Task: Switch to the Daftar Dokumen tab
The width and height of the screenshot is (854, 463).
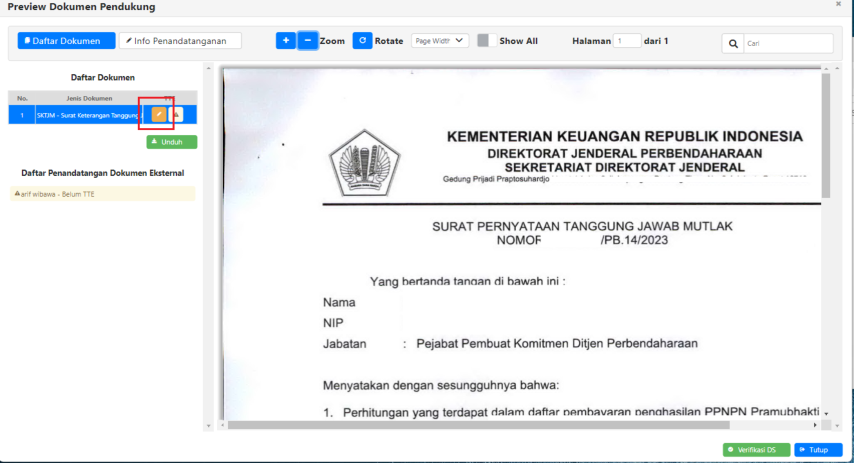Action: pos(59,41)
